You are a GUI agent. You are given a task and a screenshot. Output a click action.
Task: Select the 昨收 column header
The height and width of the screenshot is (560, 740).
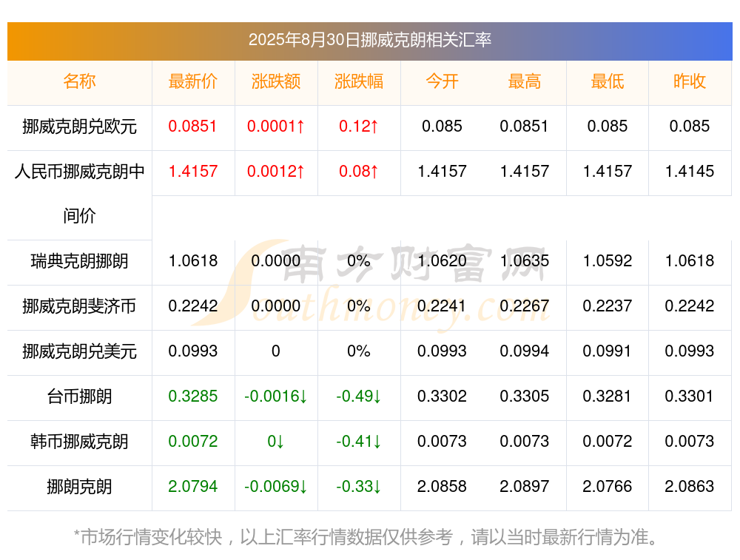click(x=690, y=81)
